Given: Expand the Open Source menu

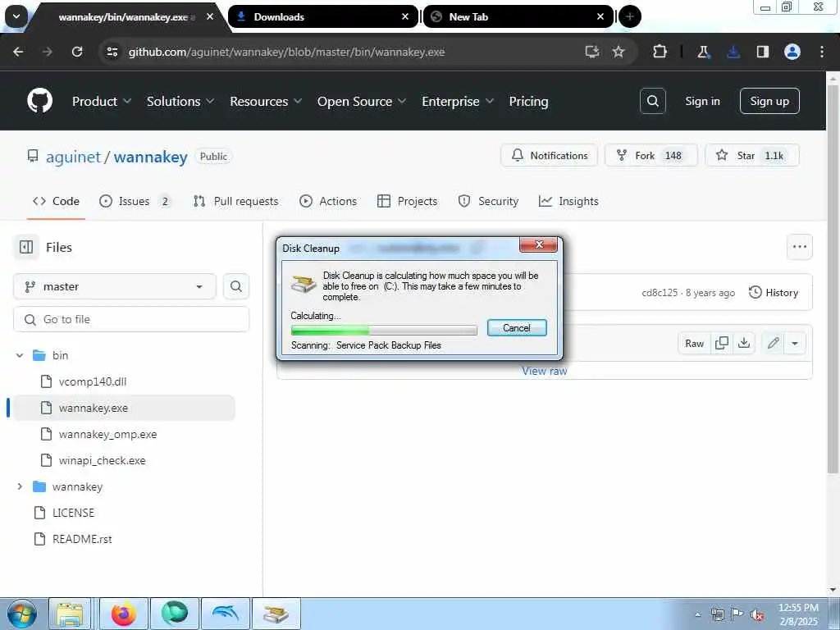Looking at the screenshot, I should coord(362,101).
